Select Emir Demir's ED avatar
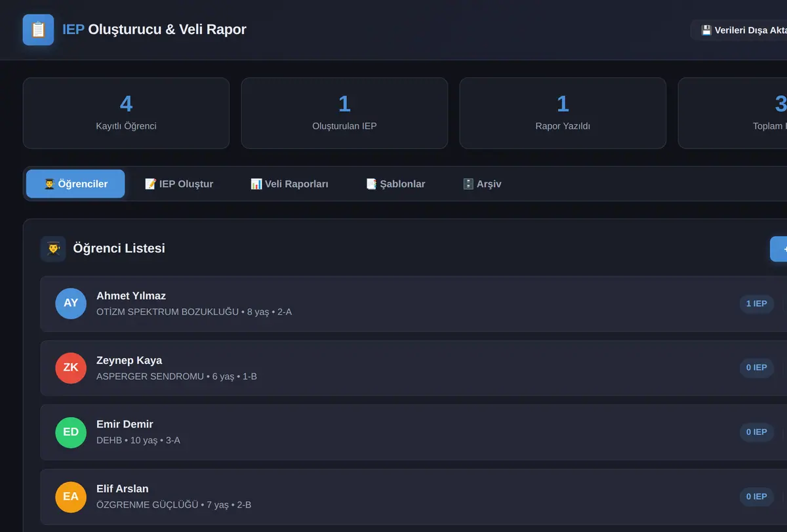 (71, 432)
